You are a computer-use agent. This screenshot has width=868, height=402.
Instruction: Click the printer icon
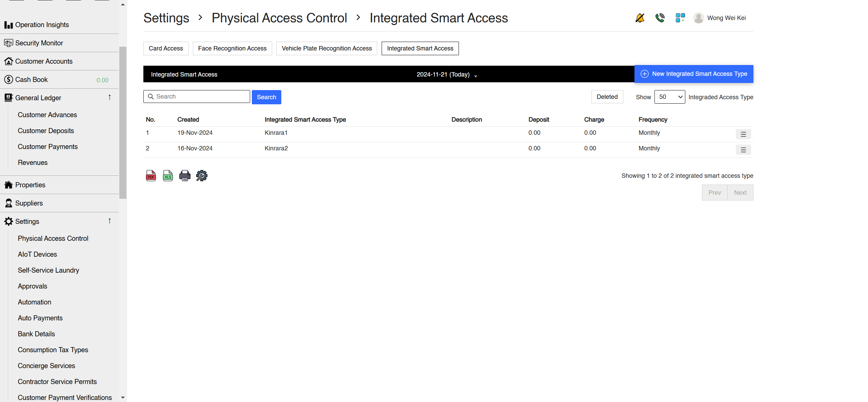pos(185,175)
